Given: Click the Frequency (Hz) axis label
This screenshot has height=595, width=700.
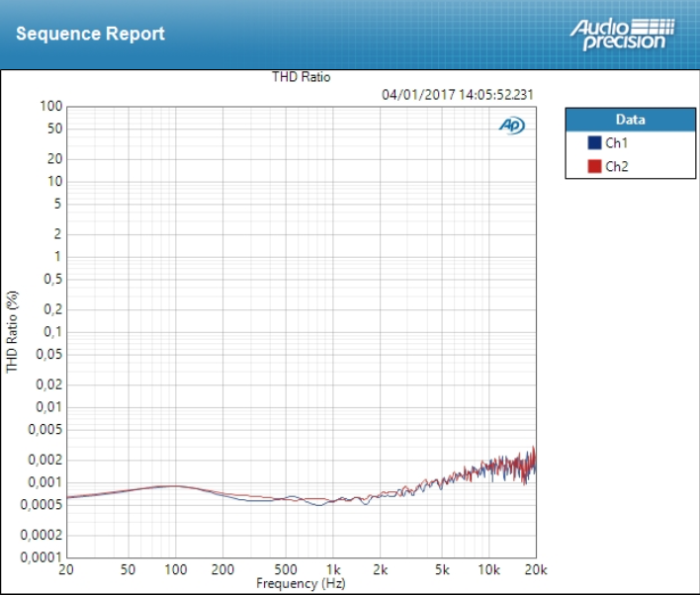Looking at the screenshot, I should click(x=302, y=583).
